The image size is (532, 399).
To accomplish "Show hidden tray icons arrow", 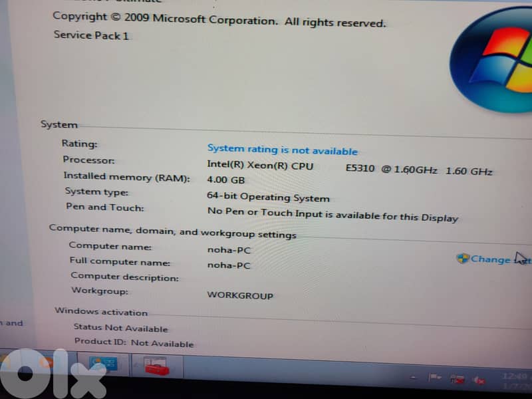I will coord(413,378).
